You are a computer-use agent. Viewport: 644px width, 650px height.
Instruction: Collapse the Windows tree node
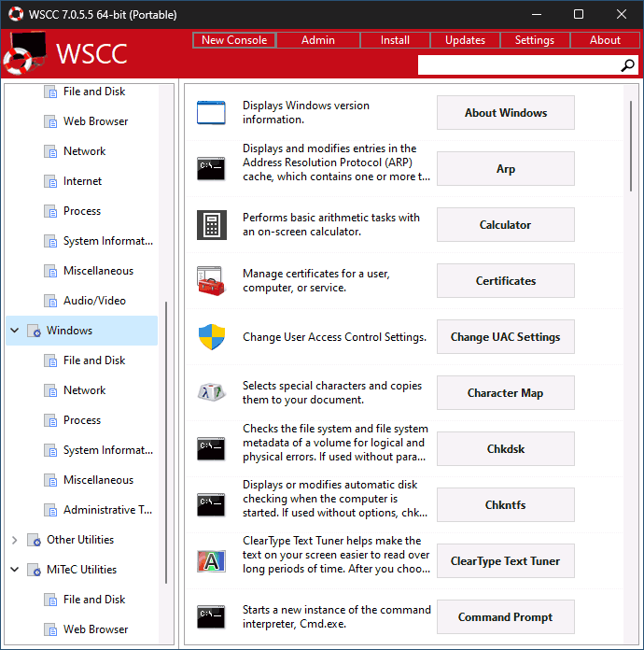(x=15, y=331)
